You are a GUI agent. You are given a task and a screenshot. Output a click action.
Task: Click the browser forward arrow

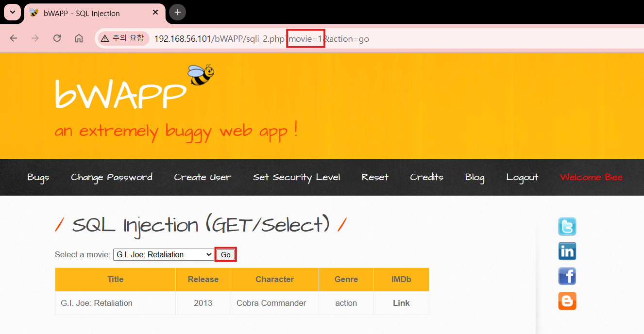35,38
